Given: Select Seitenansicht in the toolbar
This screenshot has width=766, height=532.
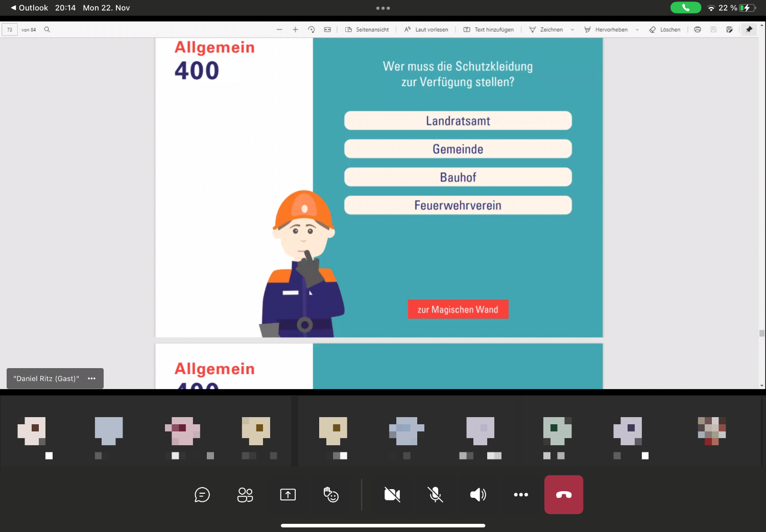Looking at the screenshot, I should click(x=367, y=30).
